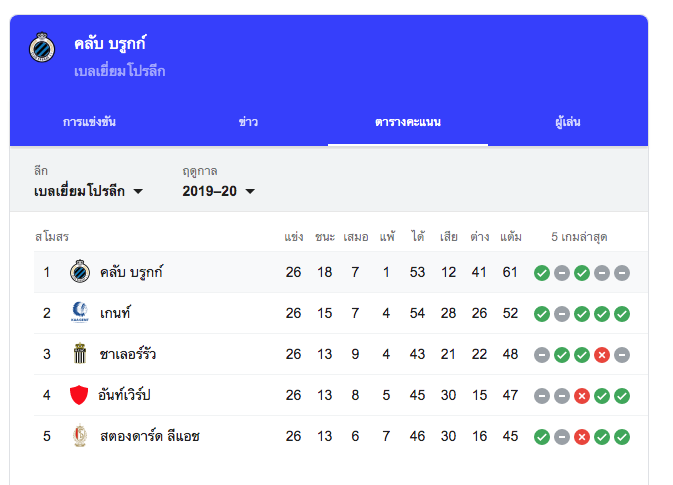Switch to the ข่าว news tab

point(248,122)
